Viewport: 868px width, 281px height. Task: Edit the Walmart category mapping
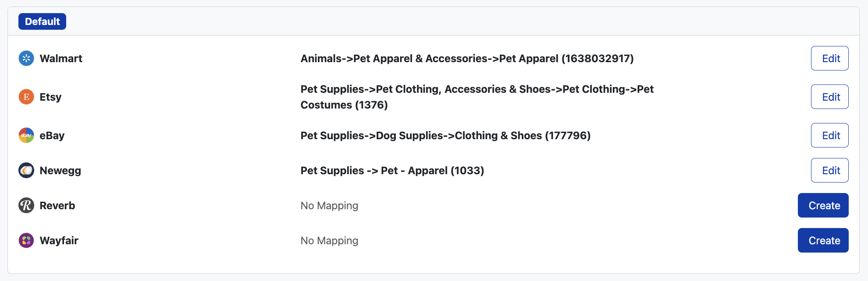829,58
